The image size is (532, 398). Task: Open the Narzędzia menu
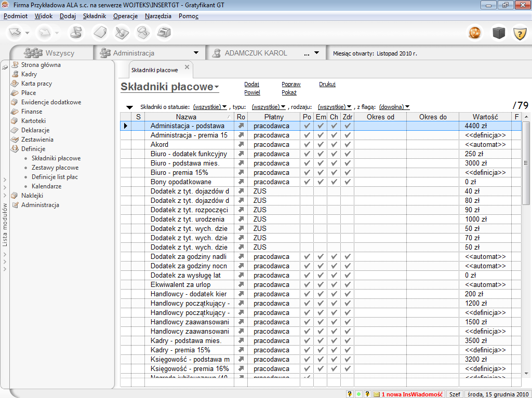[x=158, y=16]
